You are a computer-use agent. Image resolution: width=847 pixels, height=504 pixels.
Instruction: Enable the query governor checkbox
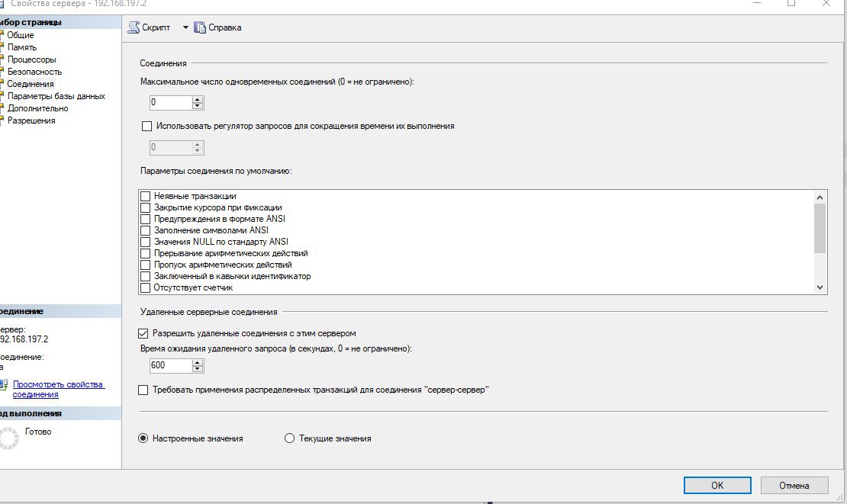pyautogui.click(x=147, y=127)
